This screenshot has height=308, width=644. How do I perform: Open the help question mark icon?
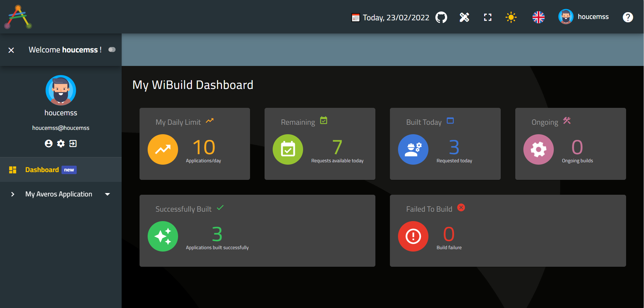pos(628,17)
